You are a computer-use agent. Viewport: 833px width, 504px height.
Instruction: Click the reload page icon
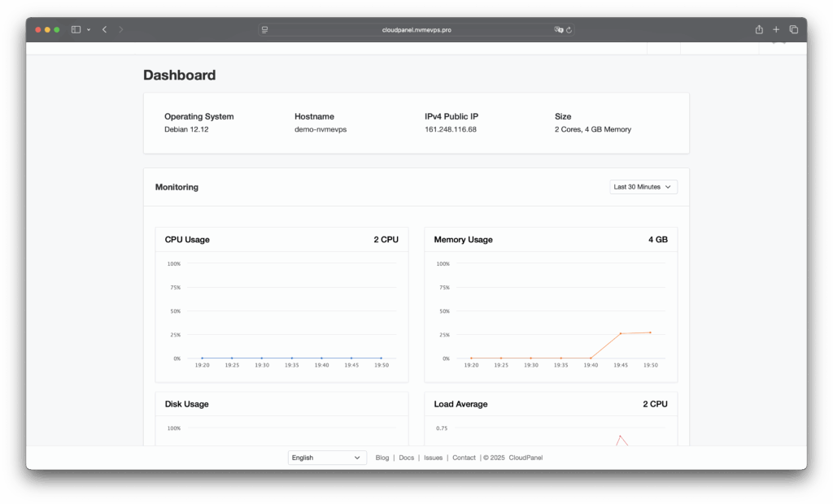point(569,30)
